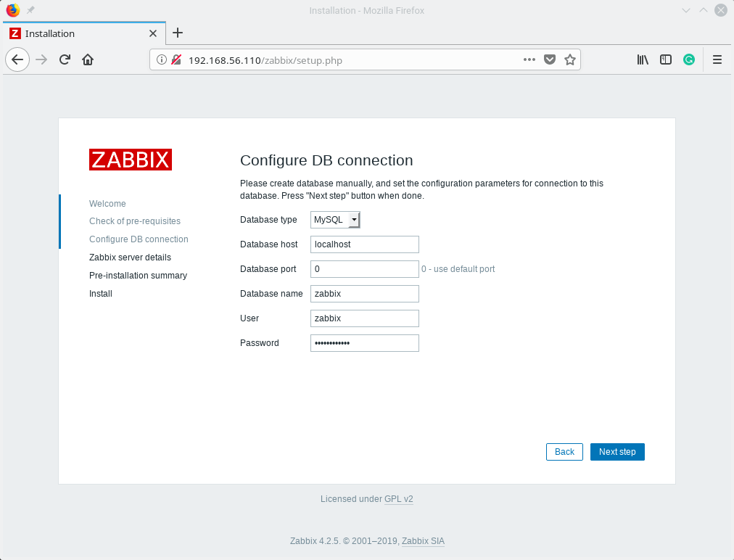Click the User input field
The height and width of the screenshot is (560, 734).
pyautogui.click(x=365, y=318)
